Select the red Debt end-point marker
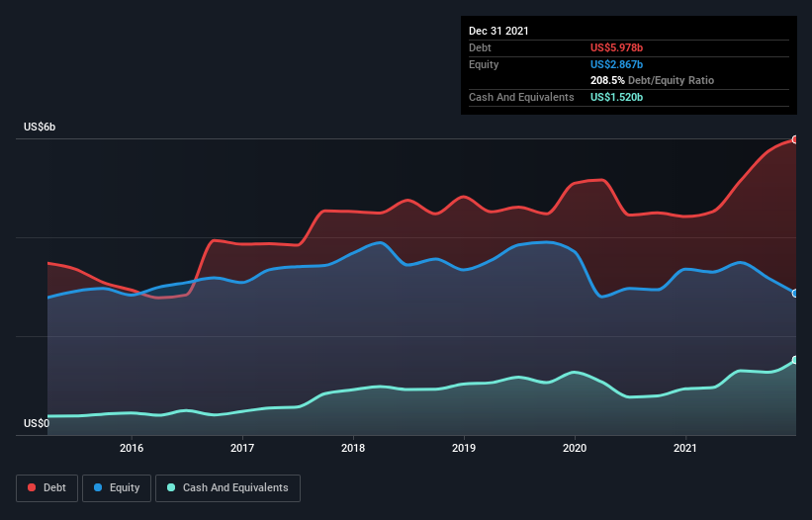 (x=795, y=139)
